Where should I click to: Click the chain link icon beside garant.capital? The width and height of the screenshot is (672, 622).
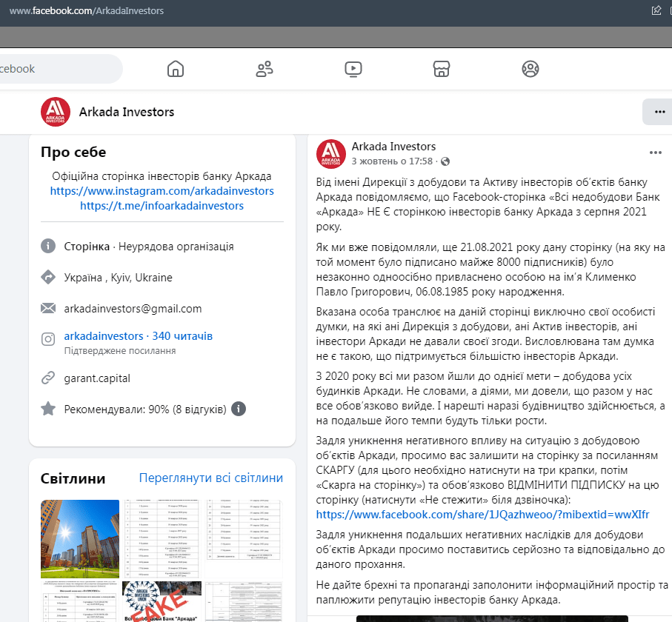[48, 378]
